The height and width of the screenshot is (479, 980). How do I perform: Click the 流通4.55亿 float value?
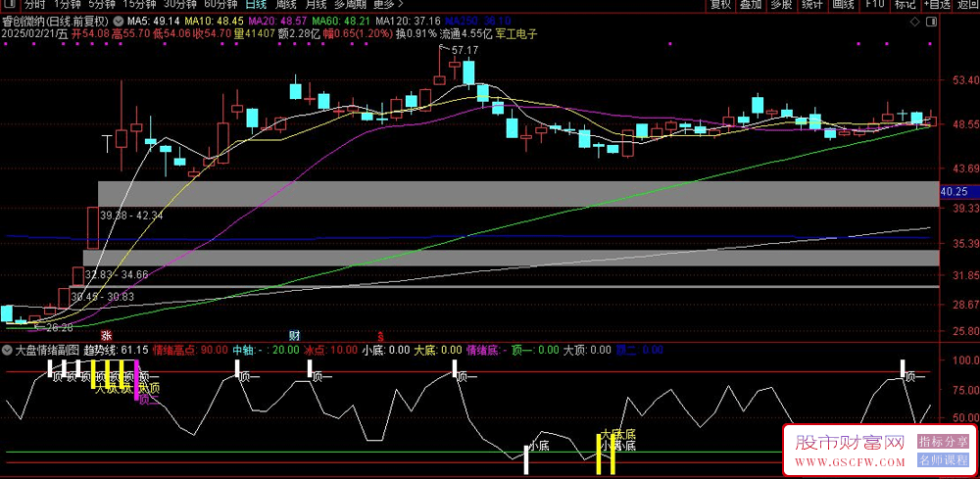click(x=466, y=33)
